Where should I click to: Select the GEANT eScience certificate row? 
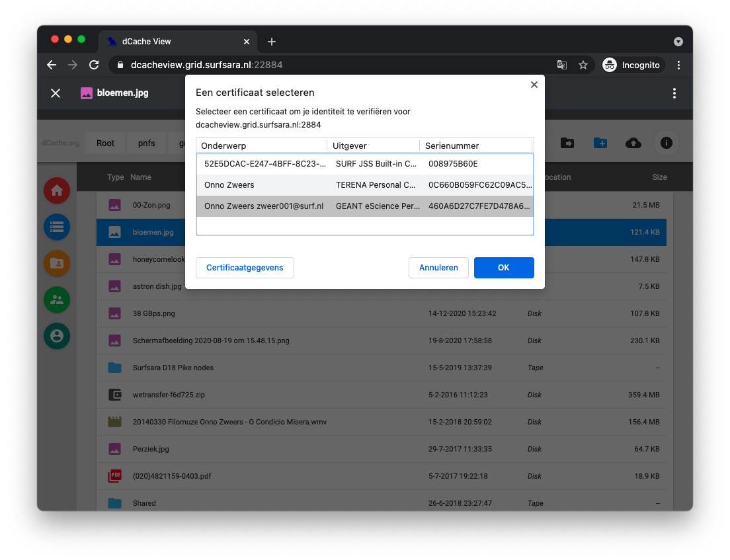coord(365,206)
